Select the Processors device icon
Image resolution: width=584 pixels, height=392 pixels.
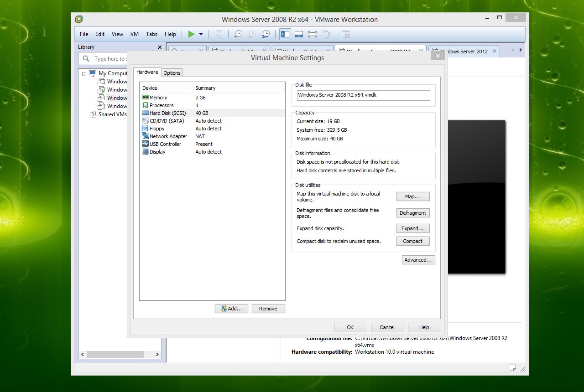pos(146,105)
